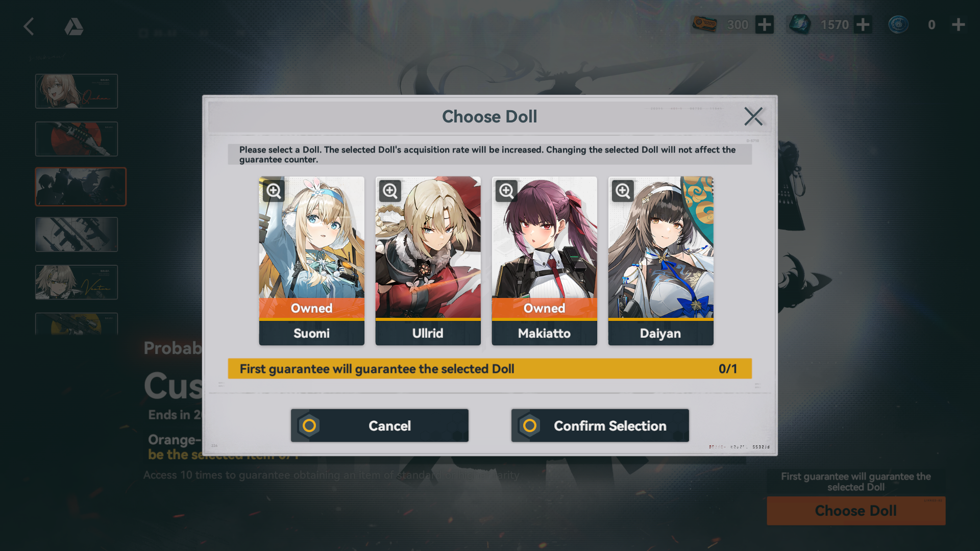This screenshot has width=980, height=551.
Task: Open the first blonde character banner tab
Action: (77, 91)
